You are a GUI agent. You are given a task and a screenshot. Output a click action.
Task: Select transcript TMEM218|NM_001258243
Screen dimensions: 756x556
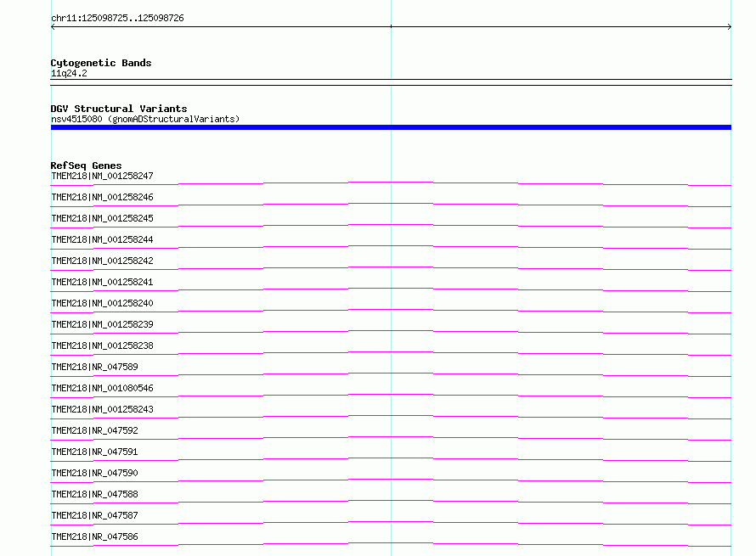(102, 409)
